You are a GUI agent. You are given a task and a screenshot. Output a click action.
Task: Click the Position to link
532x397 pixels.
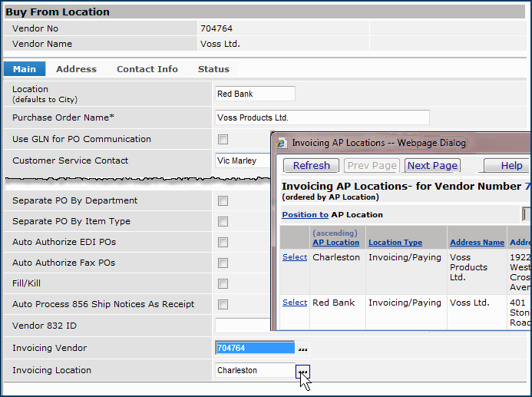tap(305, 215)
